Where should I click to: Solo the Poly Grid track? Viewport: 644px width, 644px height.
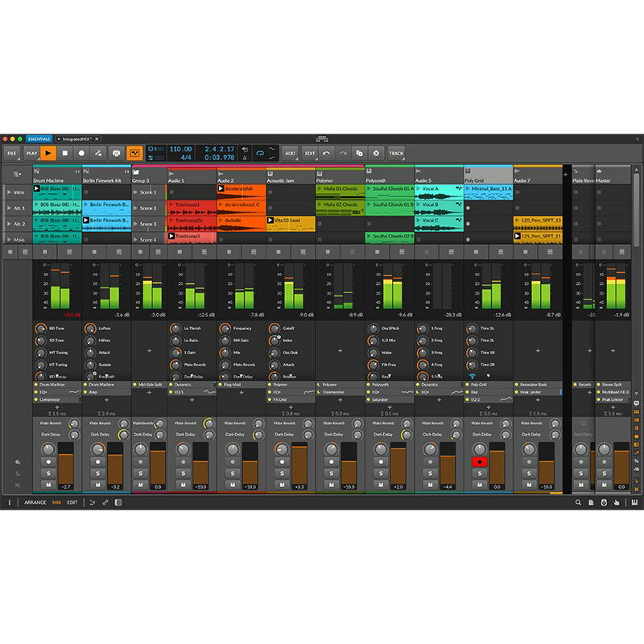coord(480,473)
